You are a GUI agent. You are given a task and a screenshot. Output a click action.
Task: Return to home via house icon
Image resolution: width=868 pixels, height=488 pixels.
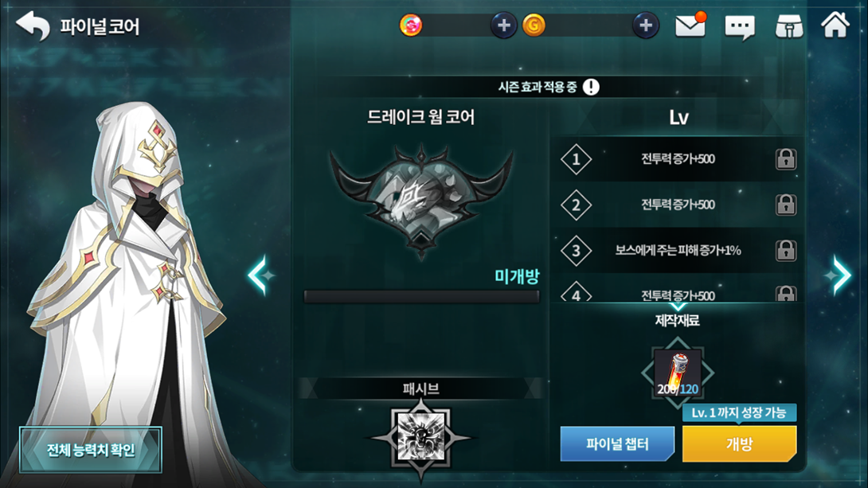(835, 25)
